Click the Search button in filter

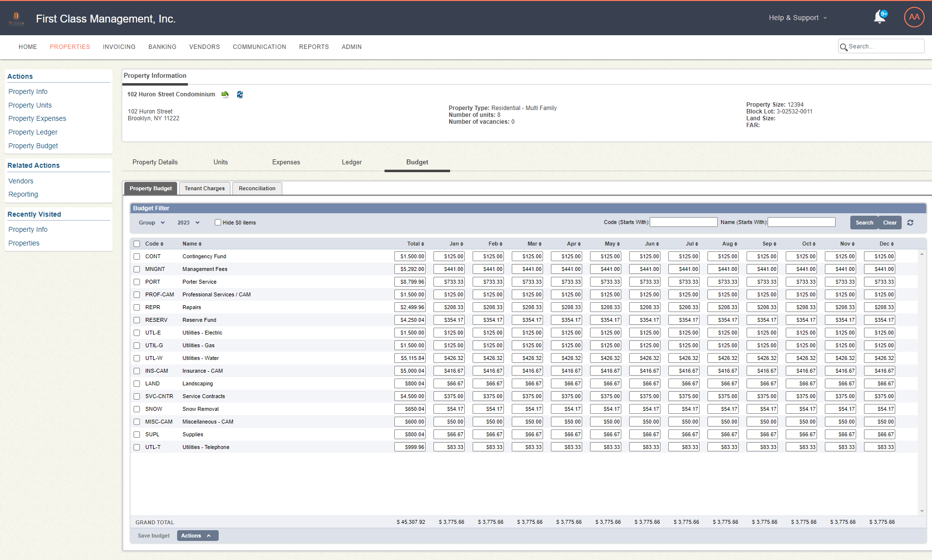coord(864,223)
